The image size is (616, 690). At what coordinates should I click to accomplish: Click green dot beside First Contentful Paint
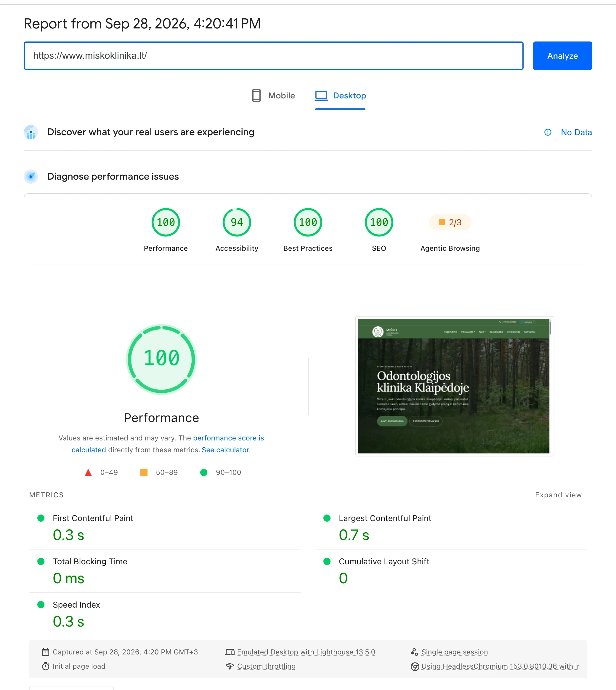coord(41,518)
